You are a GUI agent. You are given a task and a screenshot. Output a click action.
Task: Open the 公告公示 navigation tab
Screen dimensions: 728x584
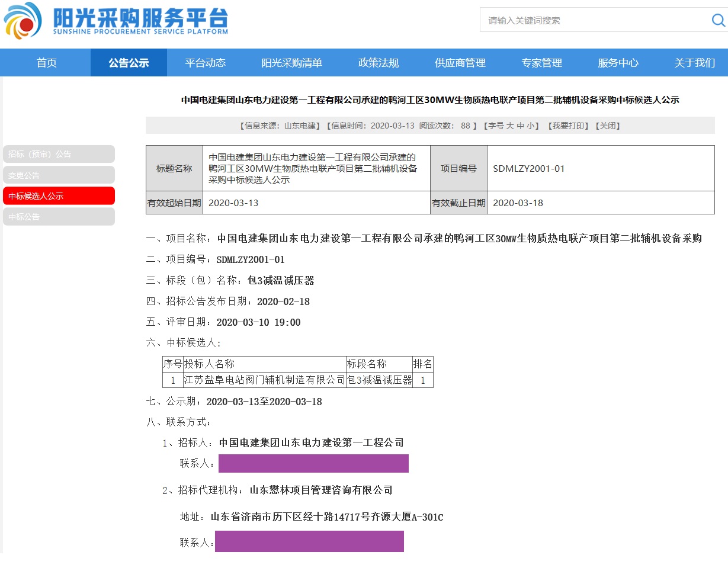click(x=129, y=63)
